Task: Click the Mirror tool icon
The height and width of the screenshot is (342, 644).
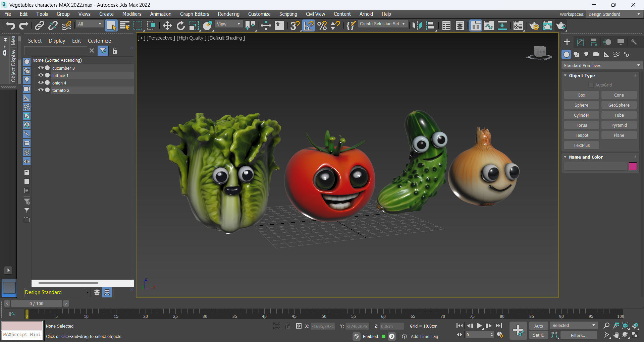Action: (417, 25)
